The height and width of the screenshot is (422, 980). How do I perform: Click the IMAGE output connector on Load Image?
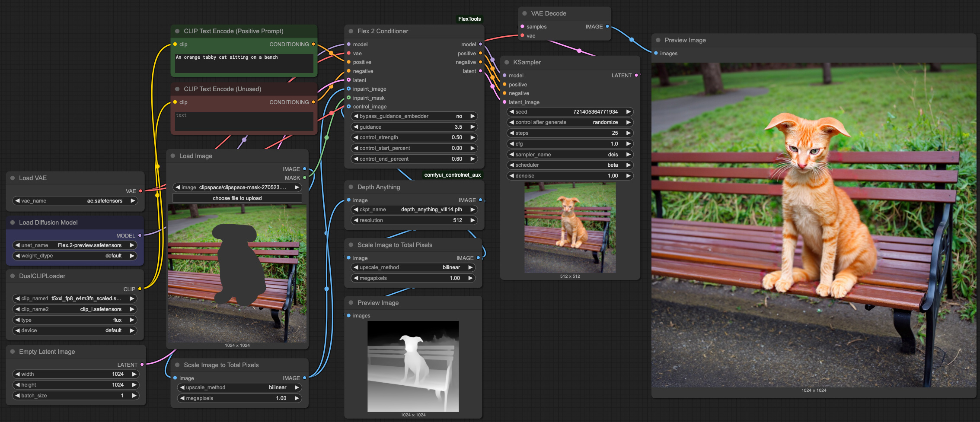click(305, 169)
